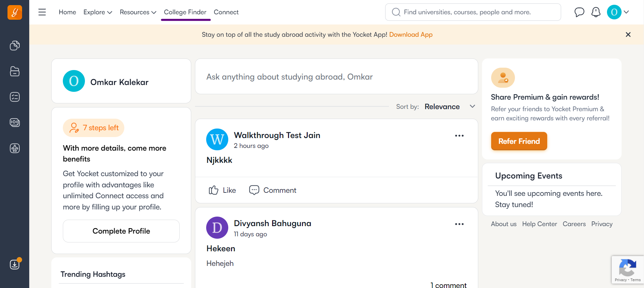Click the Refer Friend button
Viewport: 644px width, 288px height.
click(x=519, y=141)
